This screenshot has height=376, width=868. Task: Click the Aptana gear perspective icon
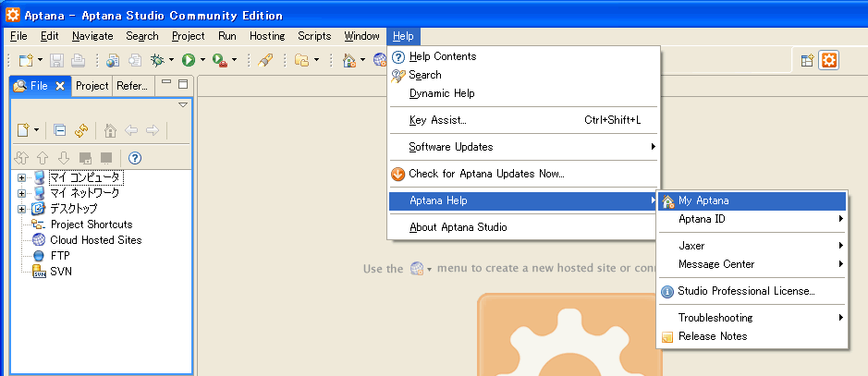coord(829,60)
